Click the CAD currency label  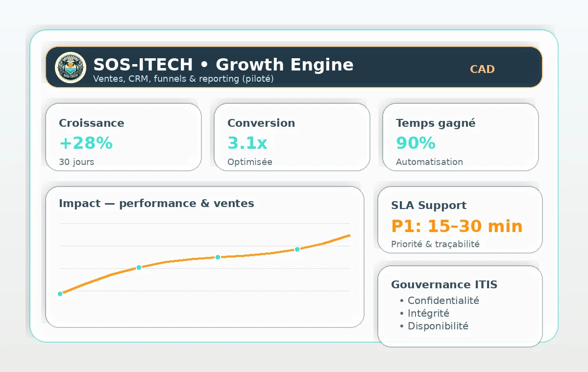coord(482,69)
